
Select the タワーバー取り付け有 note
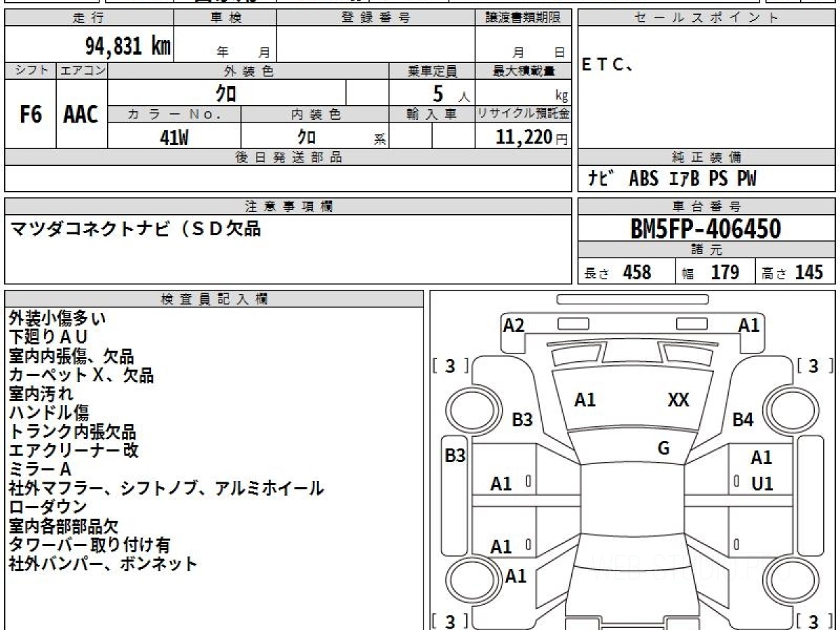(x=89, y=545)
